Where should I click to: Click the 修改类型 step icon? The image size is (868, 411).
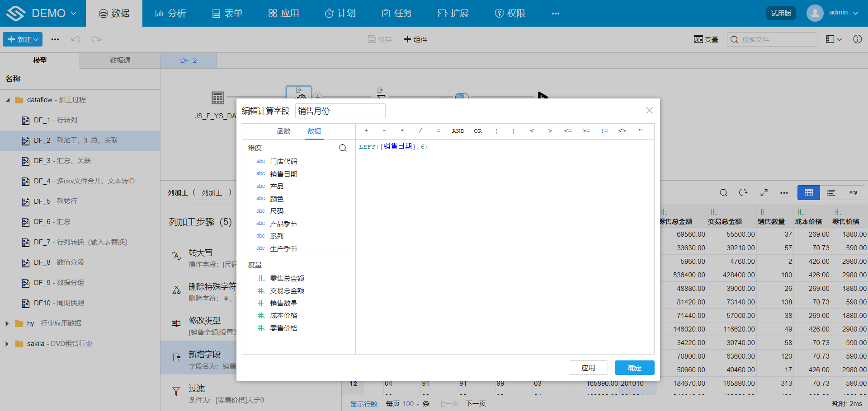[x=176, y=323]
